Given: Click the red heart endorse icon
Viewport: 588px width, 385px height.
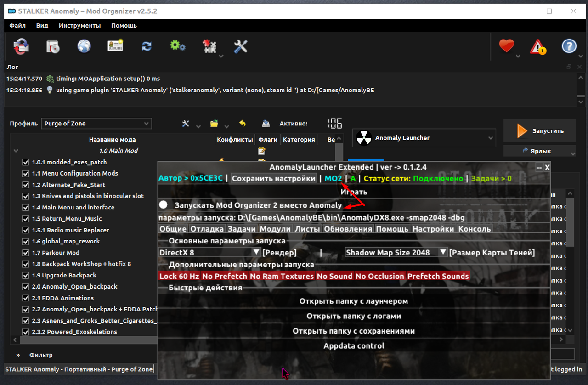Looking at the screenshot, I should tap(506, 46).
